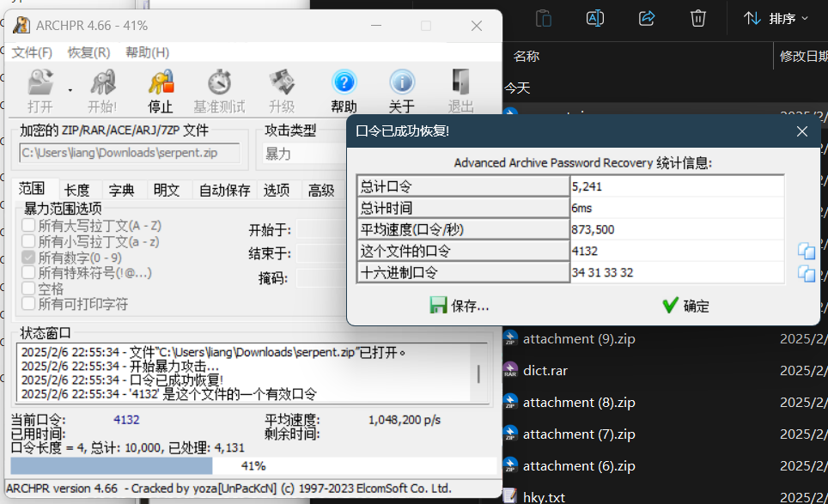Toggle the 所有特殊符号 checkbox

pos(28,272)
